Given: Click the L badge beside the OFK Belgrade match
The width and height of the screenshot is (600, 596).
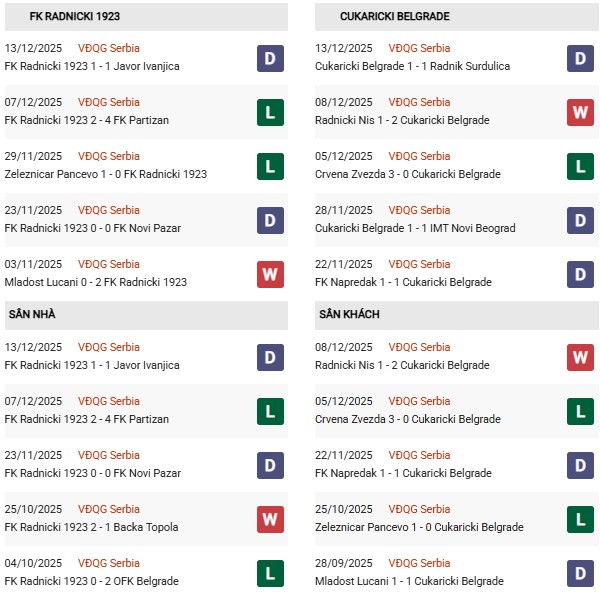Looking at the screenshot, I should 270,572.
